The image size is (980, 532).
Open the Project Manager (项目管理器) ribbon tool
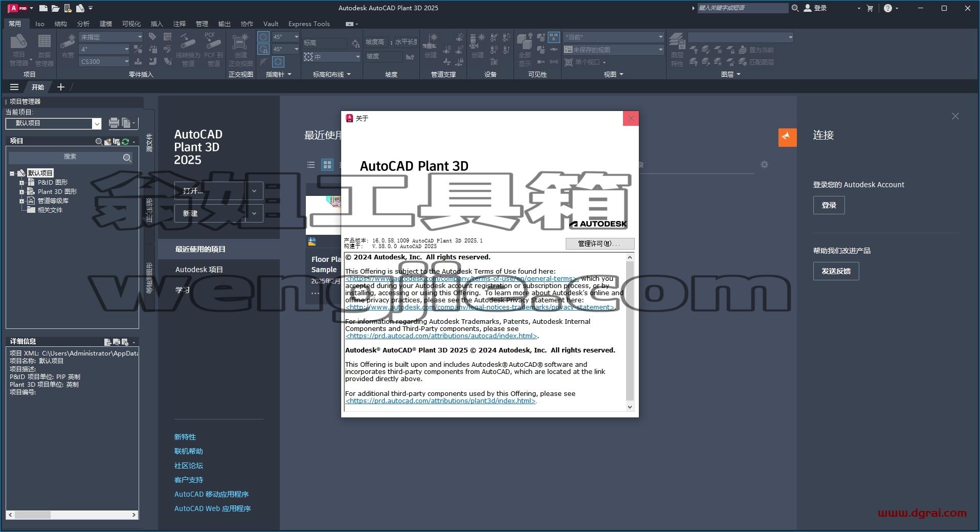point(19,50)
